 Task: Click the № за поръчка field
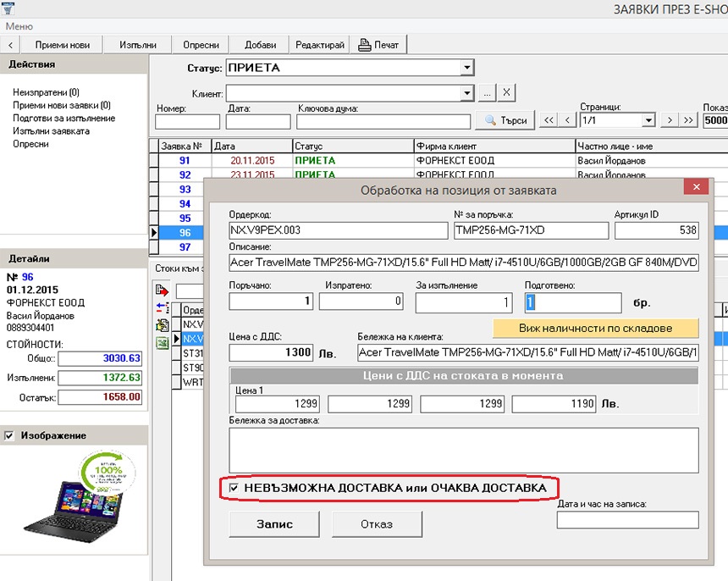(x=531, y=230)
